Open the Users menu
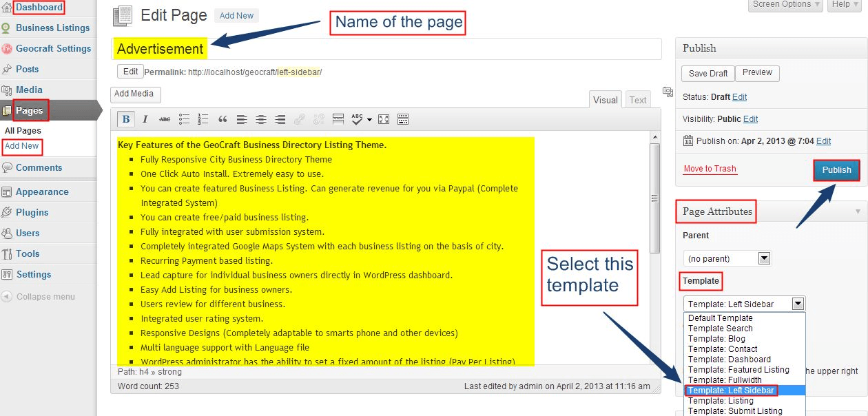The image size is (868, 416). [28, 233]
